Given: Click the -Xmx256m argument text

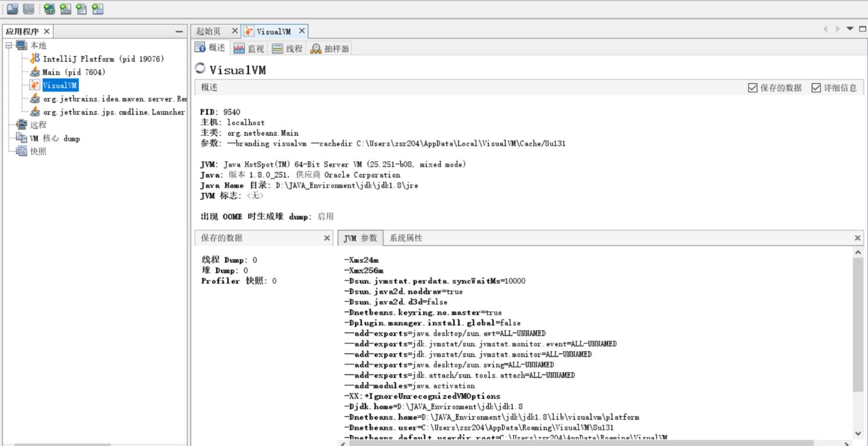Looking at the screenshot, I should click(364, 270).
